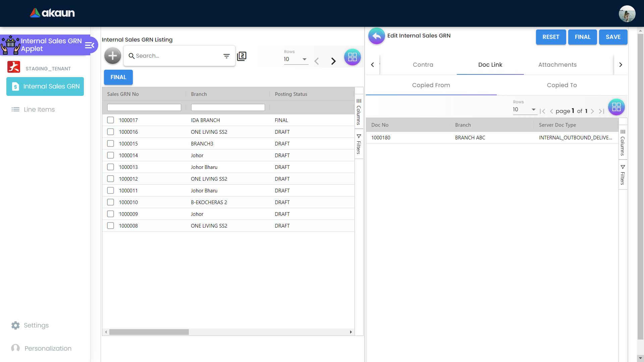The image size is (644, 362).
Task: Open grid view menu in Doc Link panel
Action: click(616, 107)
